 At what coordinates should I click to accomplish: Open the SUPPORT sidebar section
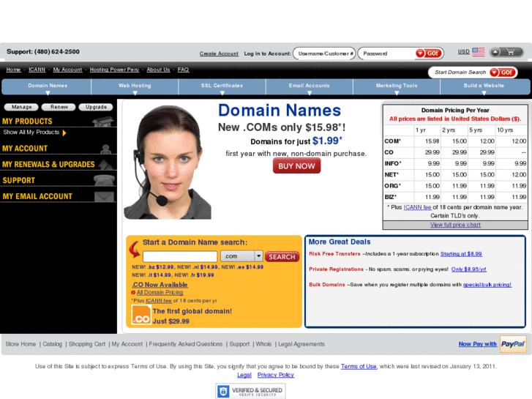tap(19, 180)
